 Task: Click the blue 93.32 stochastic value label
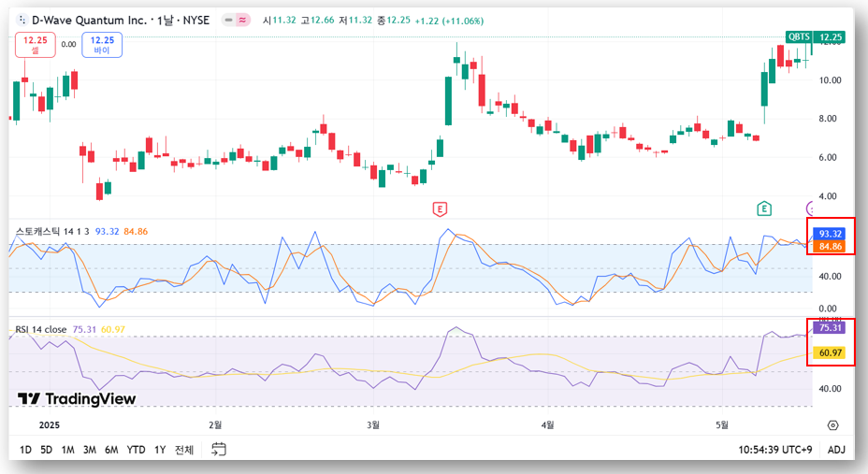(830, 234)
